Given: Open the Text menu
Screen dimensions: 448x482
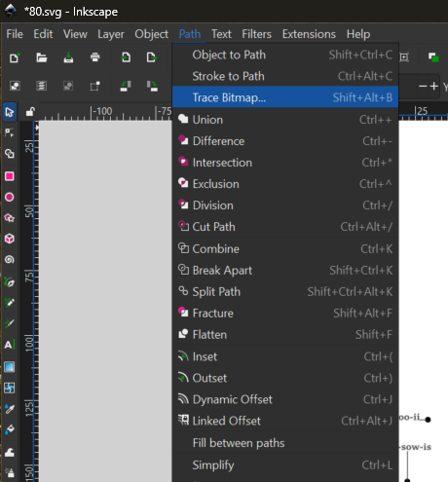Looking at the screenshot, I should pos(221,34).
